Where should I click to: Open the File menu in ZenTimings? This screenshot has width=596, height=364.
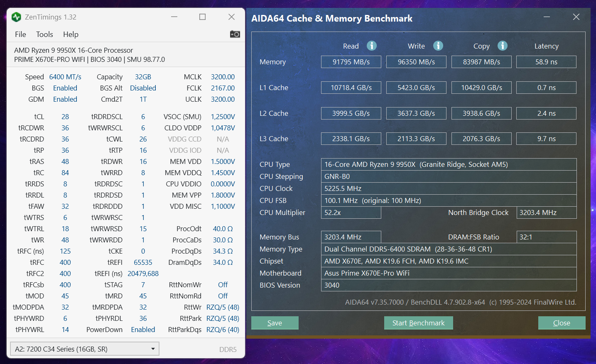(20, 34)
